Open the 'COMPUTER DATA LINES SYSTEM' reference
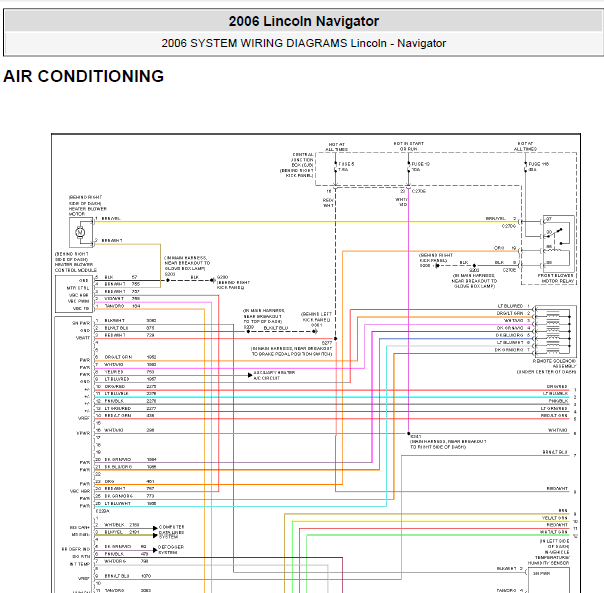604x593 pixels. click(x=171, y=532)
